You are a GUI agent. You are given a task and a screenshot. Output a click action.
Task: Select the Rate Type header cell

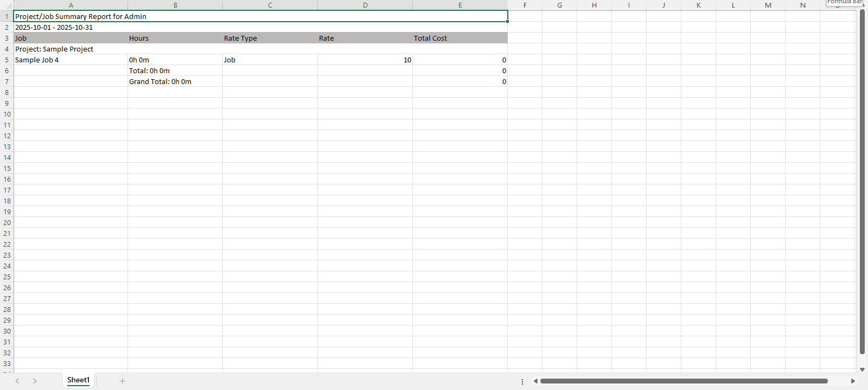tap(270, 38)
